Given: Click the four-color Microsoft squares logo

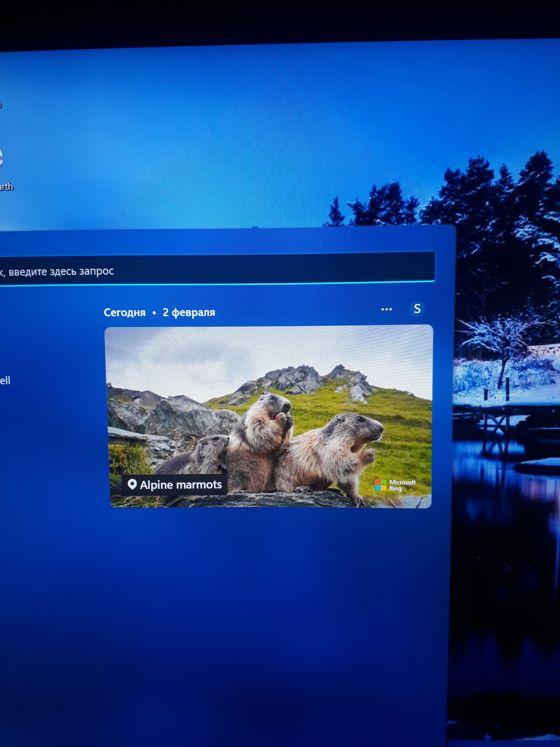Looking at the screenshot, I should tap(380, 485).
